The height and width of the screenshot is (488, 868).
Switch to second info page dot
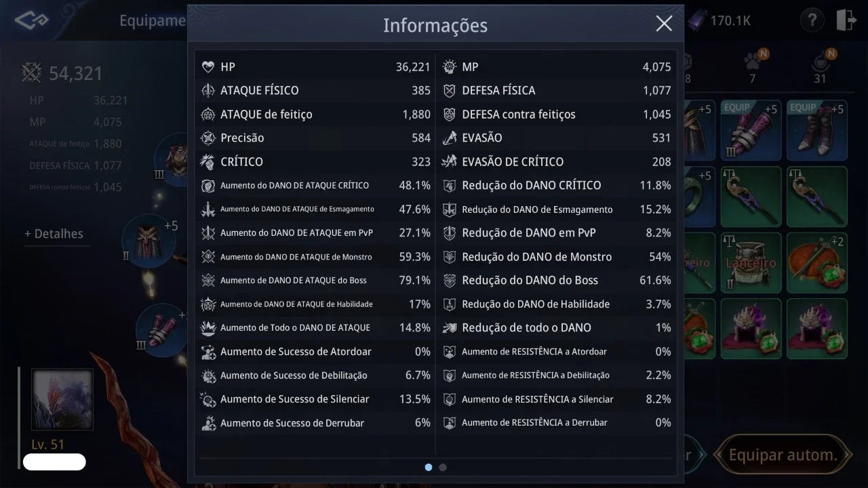(443, 467)
